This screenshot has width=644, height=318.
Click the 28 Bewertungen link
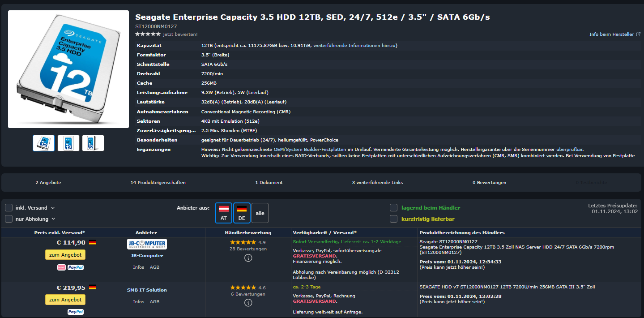coord(248,249)
